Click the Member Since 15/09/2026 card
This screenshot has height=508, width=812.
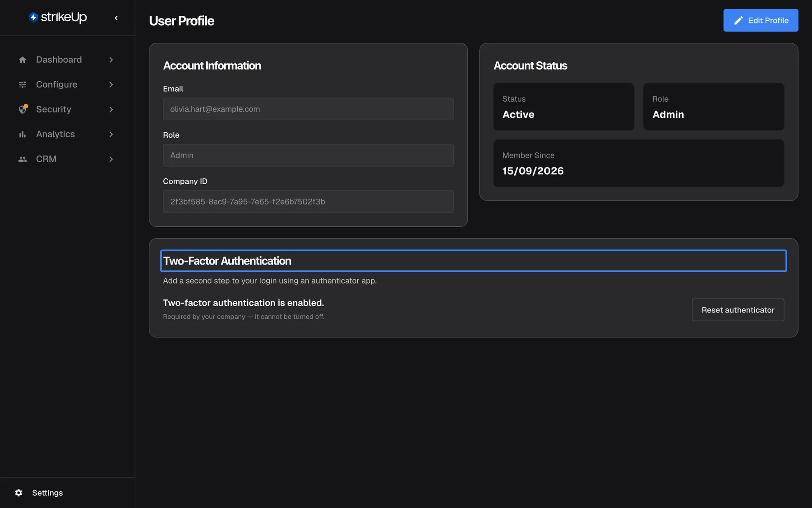639,163
